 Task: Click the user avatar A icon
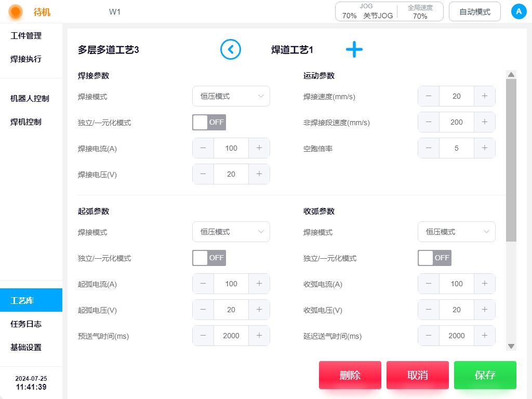point(518,11)
